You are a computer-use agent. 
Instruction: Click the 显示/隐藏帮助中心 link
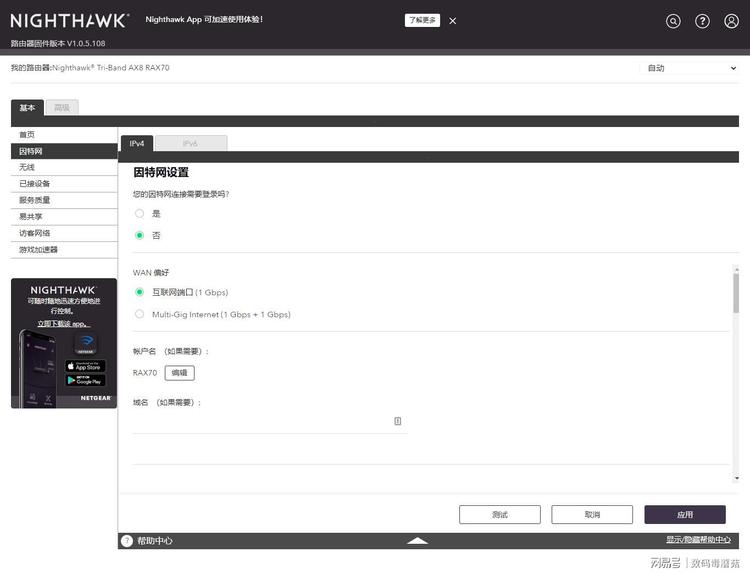point(698,540)
